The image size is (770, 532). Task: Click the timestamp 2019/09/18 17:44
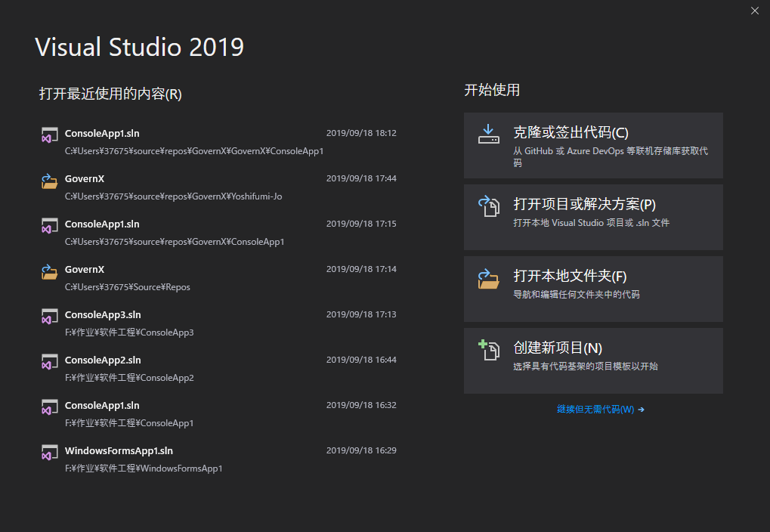[361, 178]
